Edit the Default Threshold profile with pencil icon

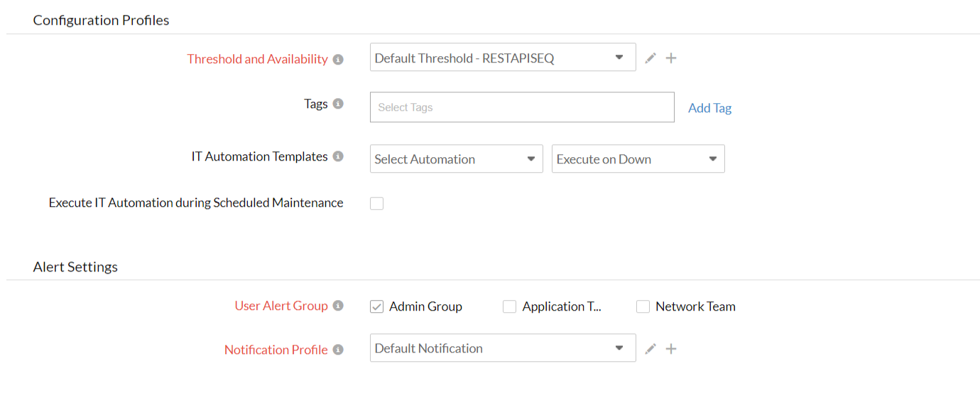coord(650,58)
